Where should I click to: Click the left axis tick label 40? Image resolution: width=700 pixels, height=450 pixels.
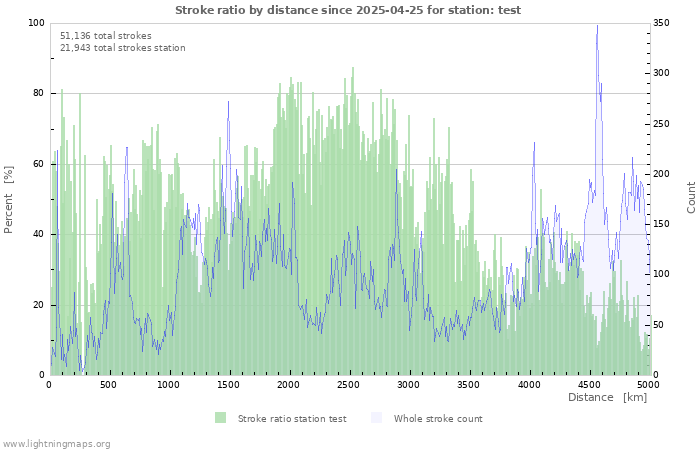(39, 234)
